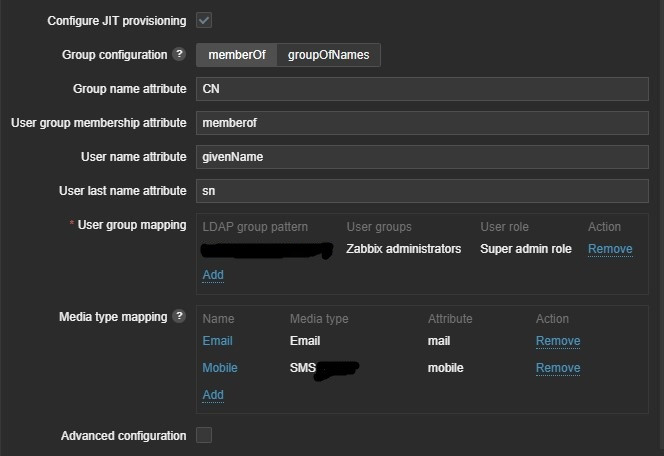664x456 pixels.
Task: Remove Email media type mapping
Action: 557,341
